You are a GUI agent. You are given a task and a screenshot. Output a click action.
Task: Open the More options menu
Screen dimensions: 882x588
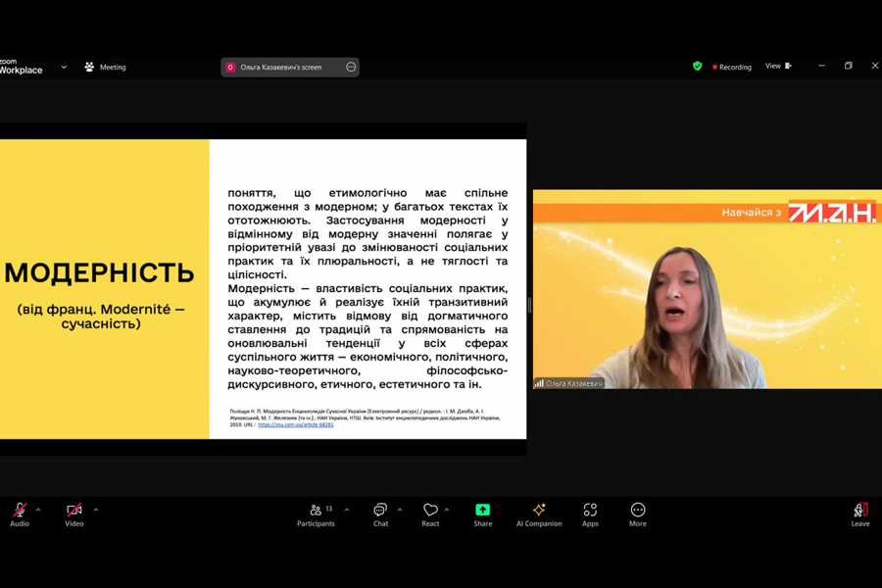(638, 512)
